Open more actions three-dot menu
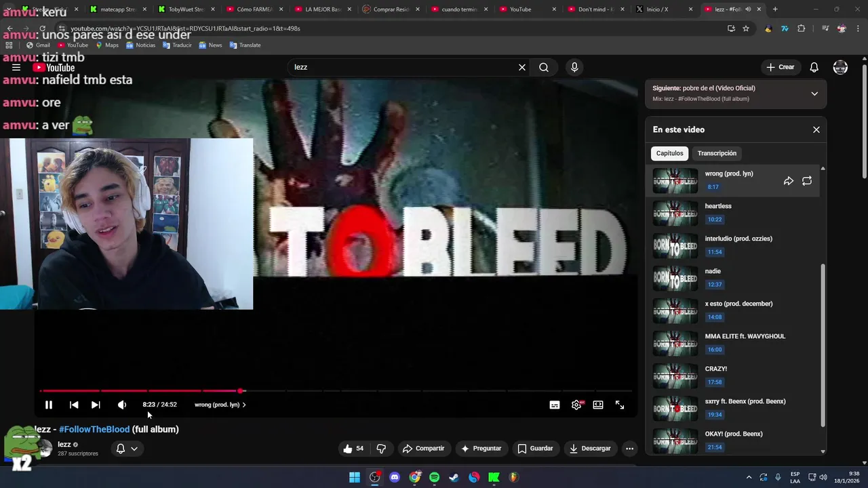Viewport: 868px width, 488px height. [629, 449]
